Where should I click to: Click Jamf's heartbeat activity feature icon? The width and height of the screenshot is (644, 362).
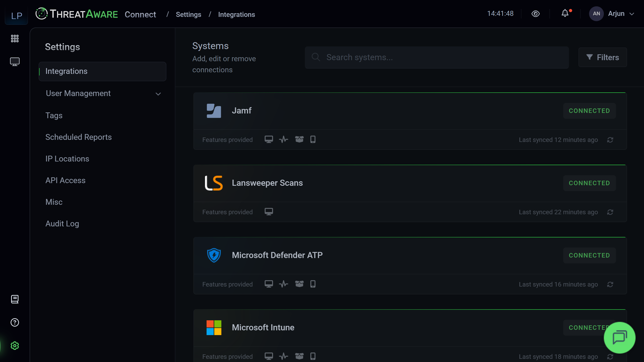[x=283, y=139]
